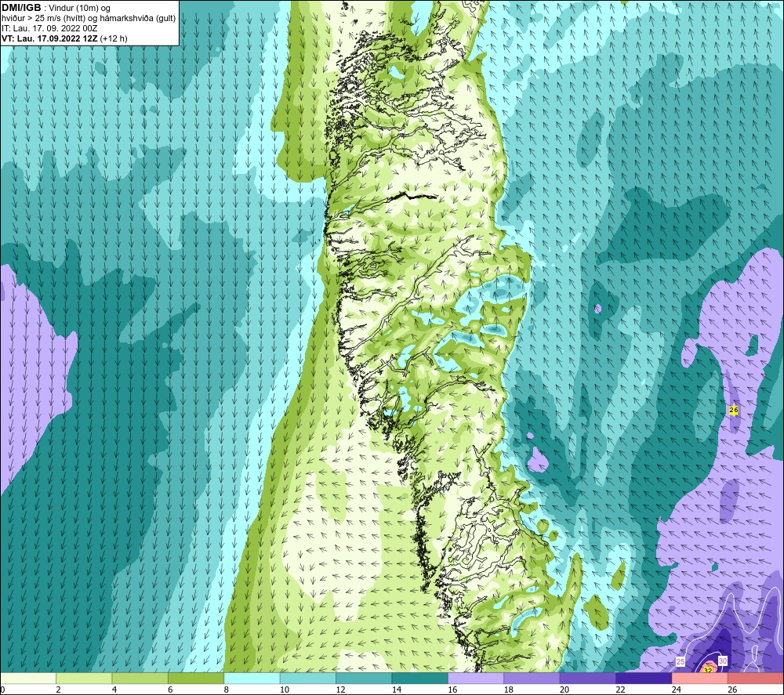Click the legend scale value 12
This screenshot has width=784, height=695.
pyautogui.click(x=340, y=690)
